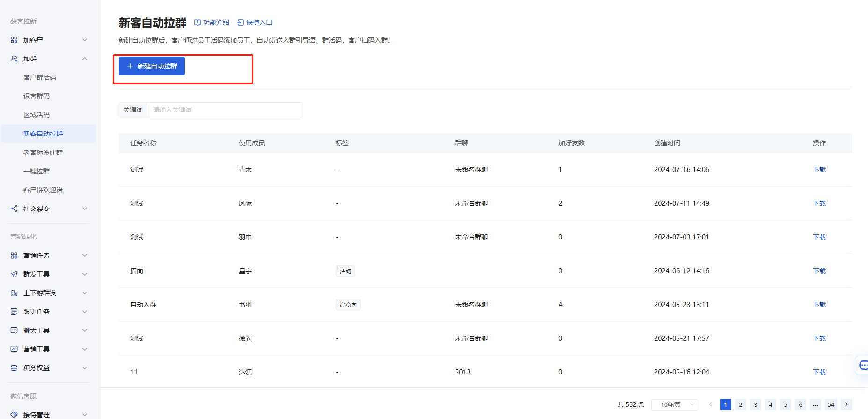Click the 活动 tag
The width and height of the screenshot is (868, 419).
pos(346,271)
